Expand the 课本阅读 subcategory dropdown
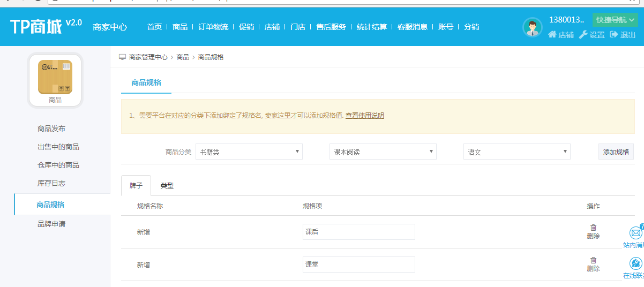644x287 pixels. [x=383, y=152]
